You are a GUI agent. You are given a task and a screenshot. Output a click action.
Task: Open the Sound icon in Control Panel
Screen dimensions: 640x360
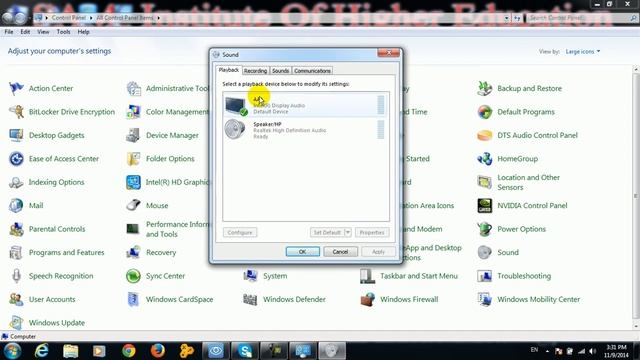pos(485,252)
